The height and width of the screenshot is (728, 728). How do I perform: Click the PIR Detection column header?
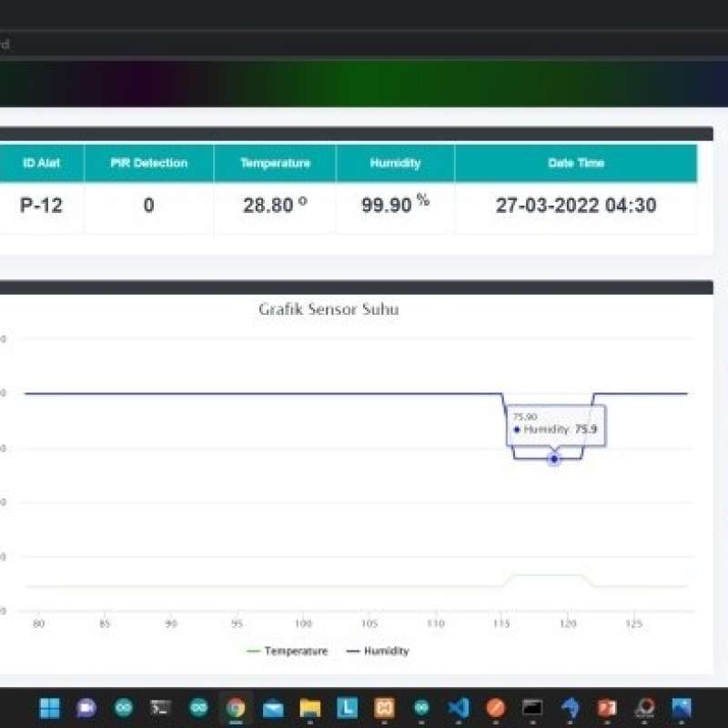(x=148, y=163)
